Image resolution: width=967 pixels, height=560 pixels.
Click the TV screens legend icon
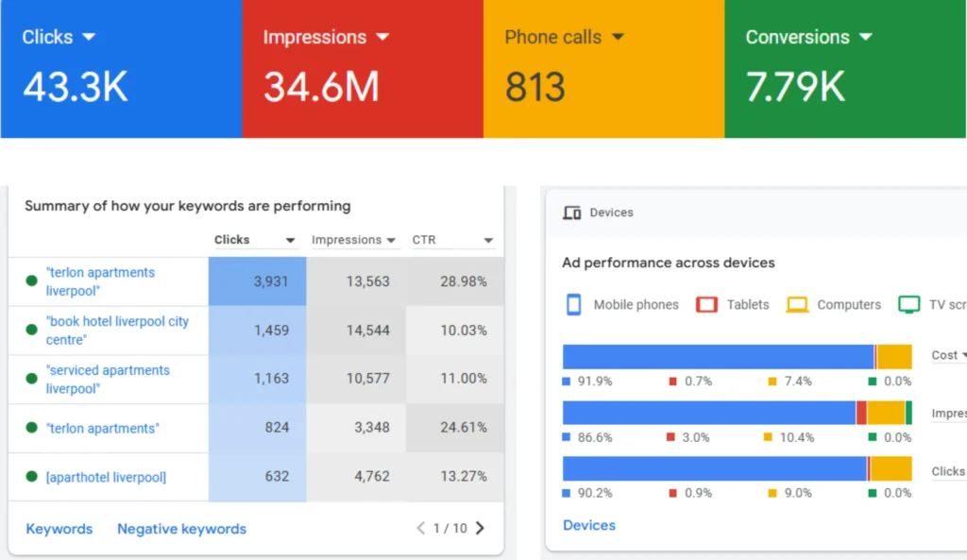tap(908, 304)
